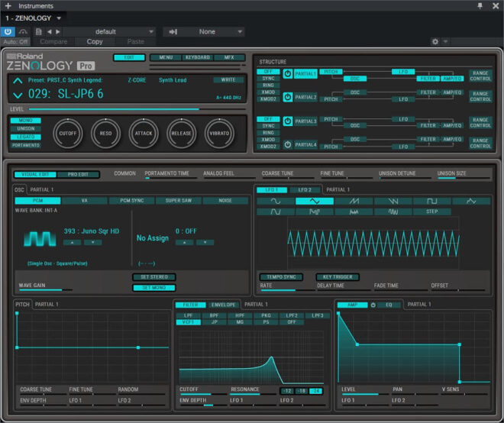Toggle LFO KEY TRIGGER
Viewport: 504px width, 423px height.
[338, 276]
